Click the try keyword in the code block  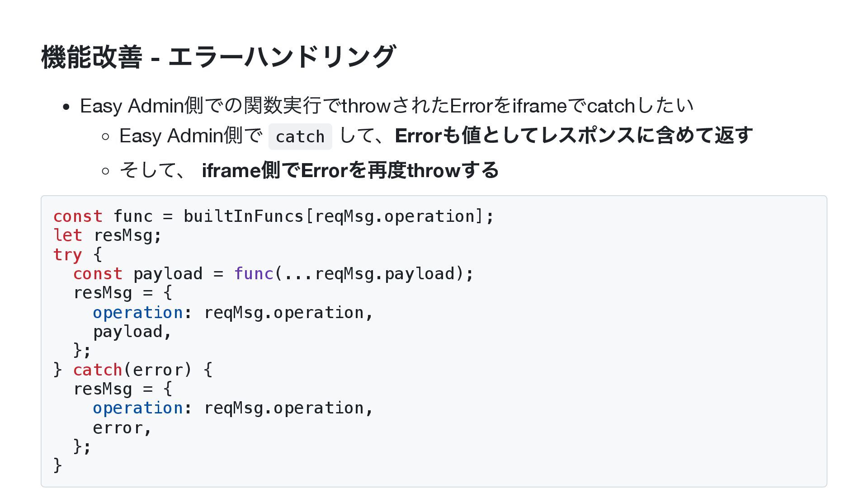(67, 254)
